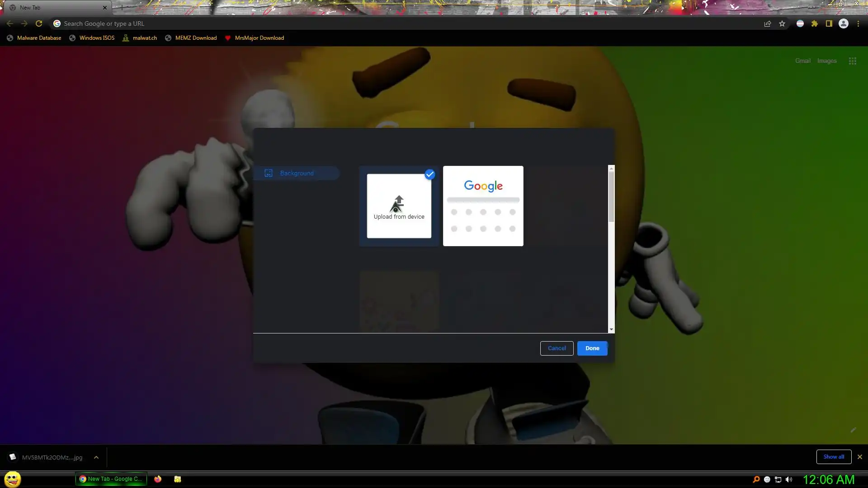
Task: Select the Background tab in sidebar
Action: [296, 174]
